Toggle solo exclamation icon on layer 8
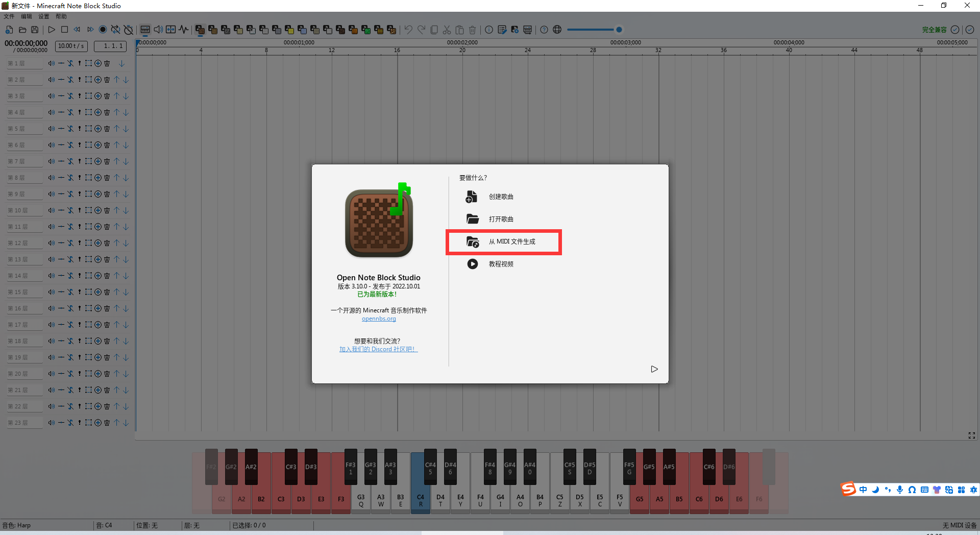 pos(80,178)
